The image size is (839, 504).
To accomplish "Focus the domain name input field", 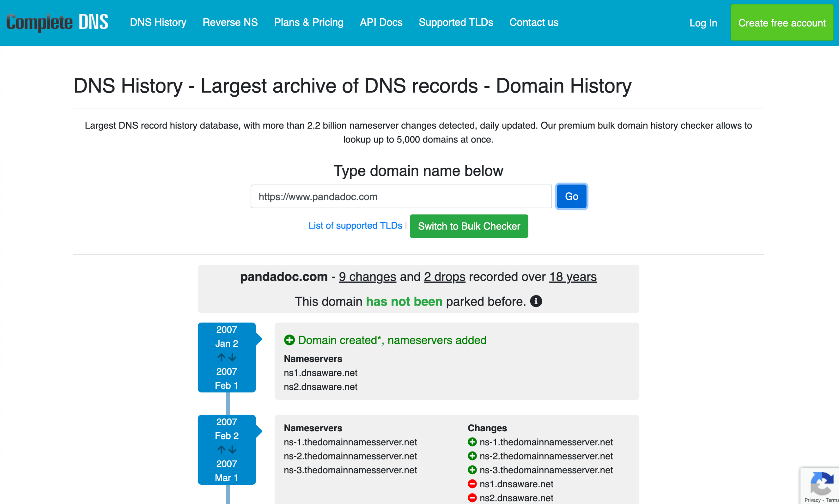I will 401,196.
